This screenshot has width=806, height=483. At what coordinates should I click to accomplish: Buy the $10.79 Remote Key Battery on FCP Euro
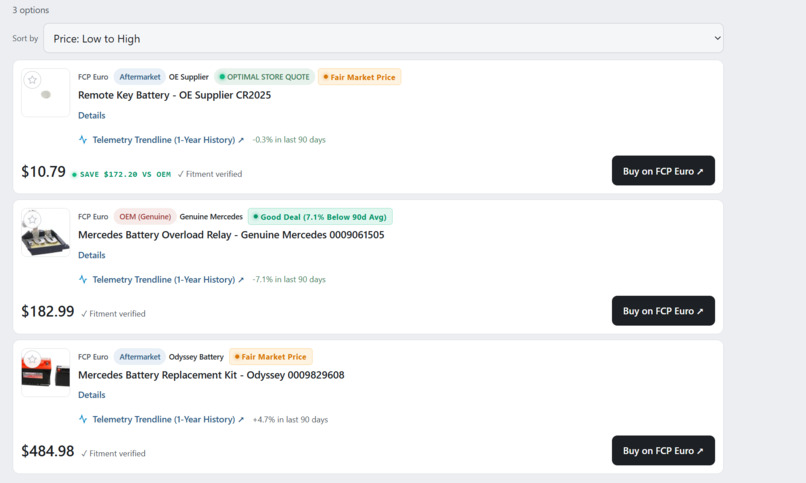663,171
